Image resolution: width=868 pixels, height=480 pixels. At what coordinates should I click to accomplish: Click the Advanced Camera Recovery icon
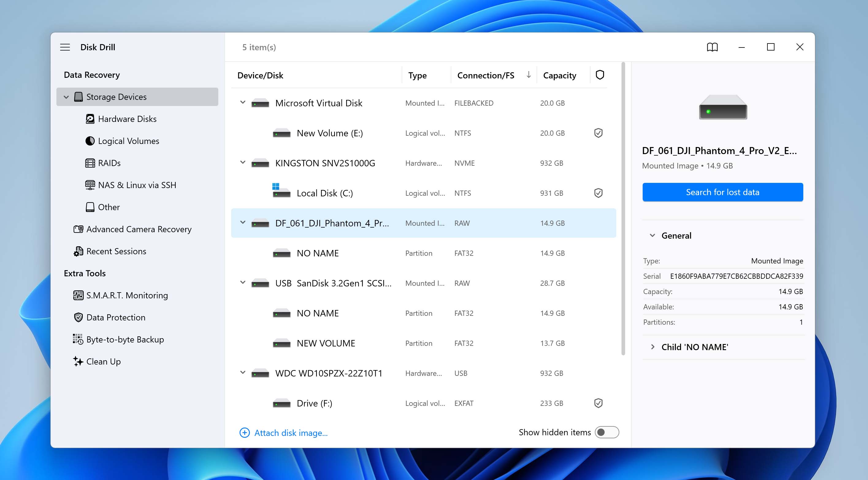click(78, 229)
